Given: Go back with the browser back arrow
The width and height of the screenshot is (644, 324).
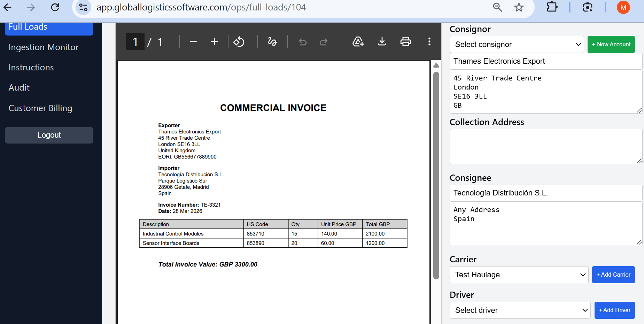Looking at the screenshot, I should click(x=7, y=7).
